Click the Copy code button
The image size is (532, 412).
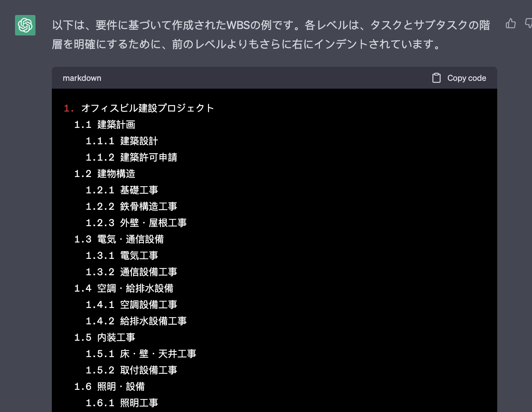(x=467, y=78)
